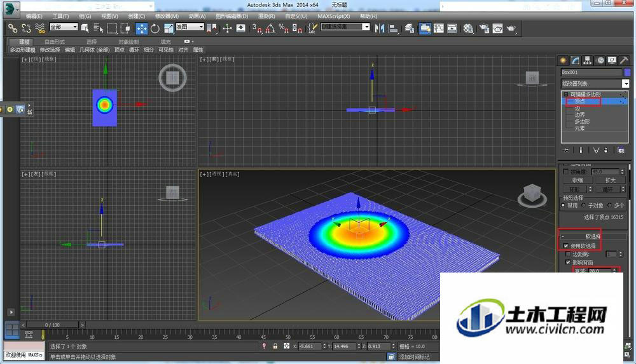The image size is (636, 364).
Task: Open the 修改器(M) menu
Action: coord(167,17)
